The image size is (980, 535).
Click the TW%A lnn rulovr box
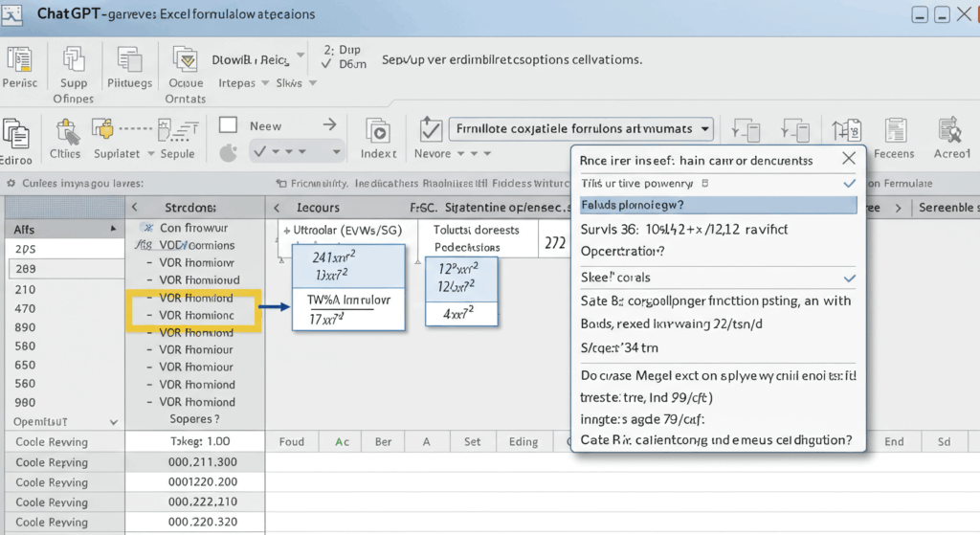pos(348,309)
